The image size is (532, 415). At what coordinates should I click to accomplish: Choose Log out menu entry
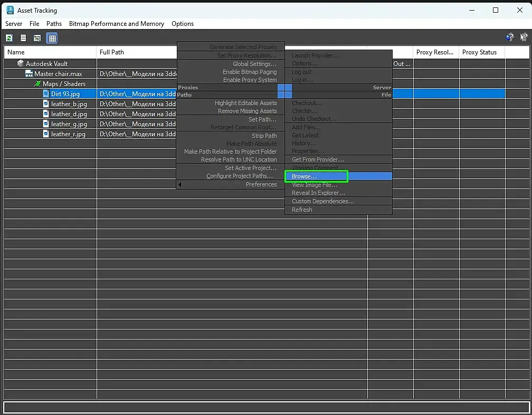tap(338, 72)
